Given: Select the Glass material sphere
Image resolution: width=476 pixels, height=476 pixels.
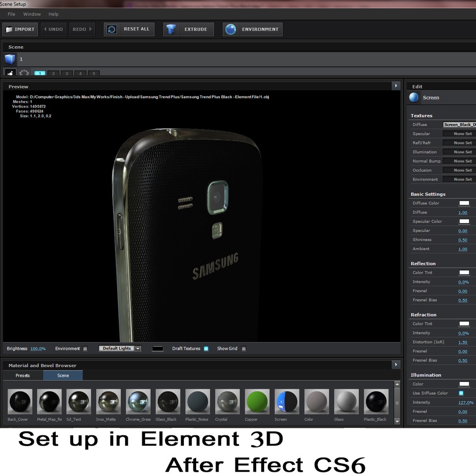Looking at the screenshot, I should 346,402.
